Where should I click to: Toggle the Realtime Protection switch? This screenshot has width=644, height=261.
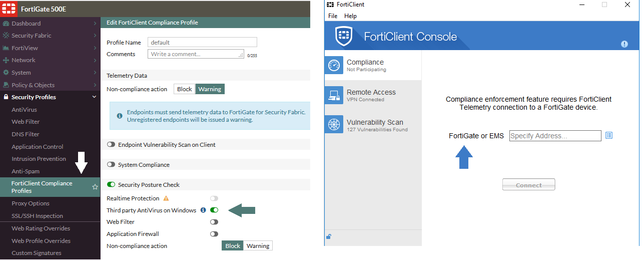pyautogui.click(x=214, y=198)
